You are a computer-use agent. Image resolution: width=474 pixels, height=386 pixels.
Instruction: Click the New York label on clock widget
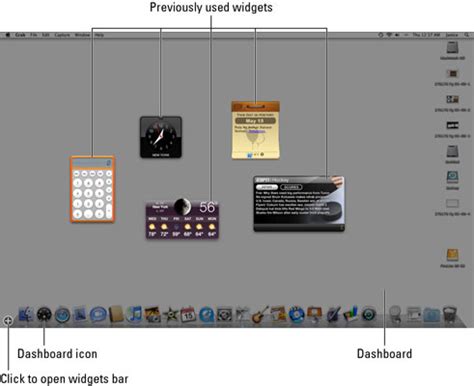click(x=161, y=155)
